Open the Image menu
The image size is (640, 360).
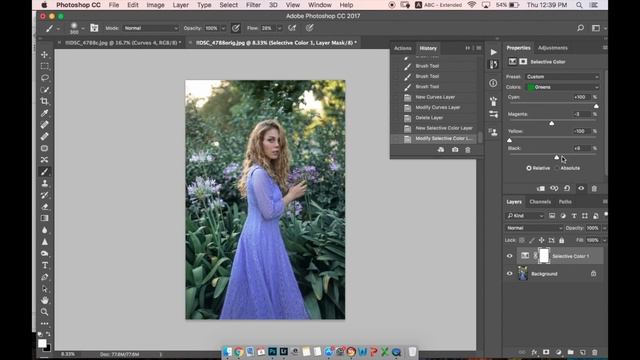(155, 5)
